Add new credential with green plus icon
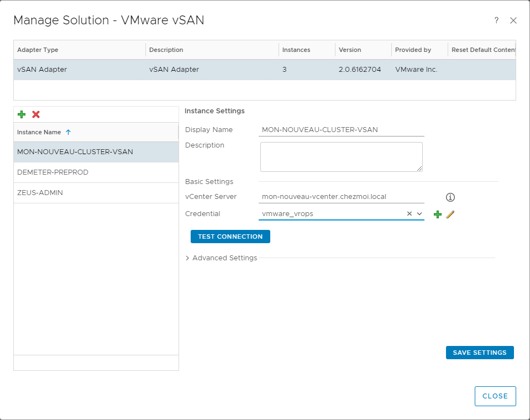This screenshot has width=530, height=420. coord(438,214)
